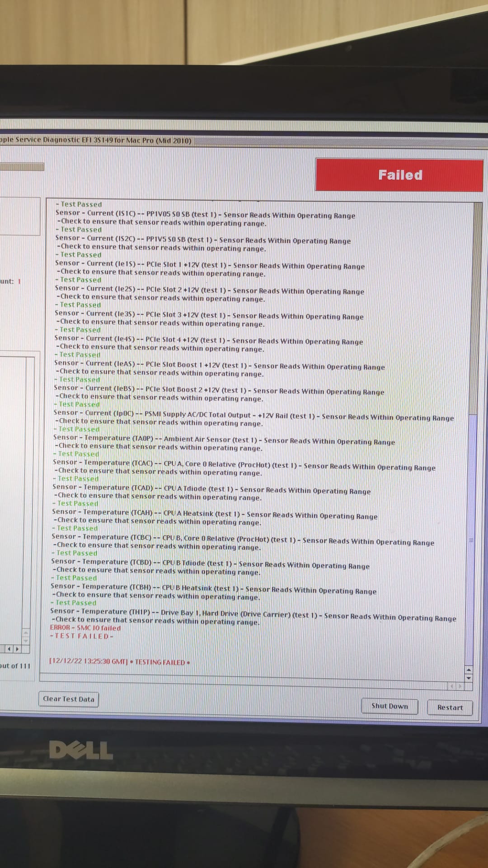Image resolution: width=488 pixels, height=868 pixels.
Task: Select the PCIe Slot 2 +12V line
Action: click(209, 290)
